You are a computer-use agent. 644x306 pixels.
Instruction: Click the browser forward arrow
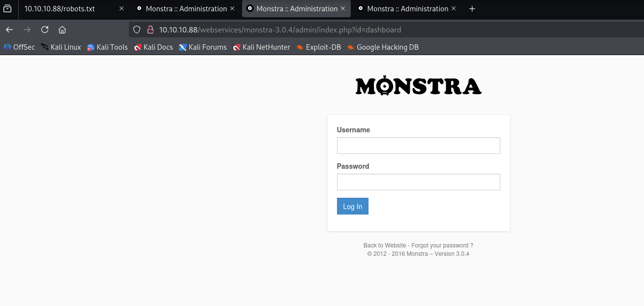click(27, 30)
